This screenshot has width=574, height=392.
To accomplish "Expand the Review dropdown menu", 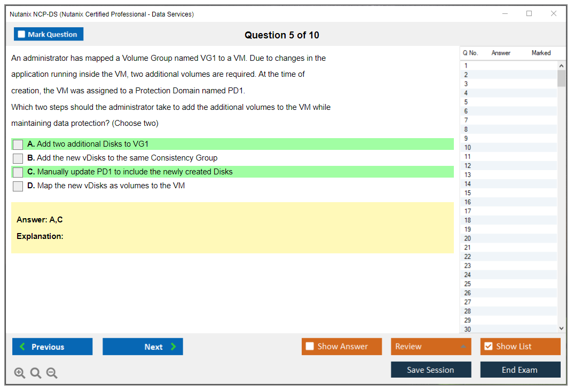I will coord(463,347).
